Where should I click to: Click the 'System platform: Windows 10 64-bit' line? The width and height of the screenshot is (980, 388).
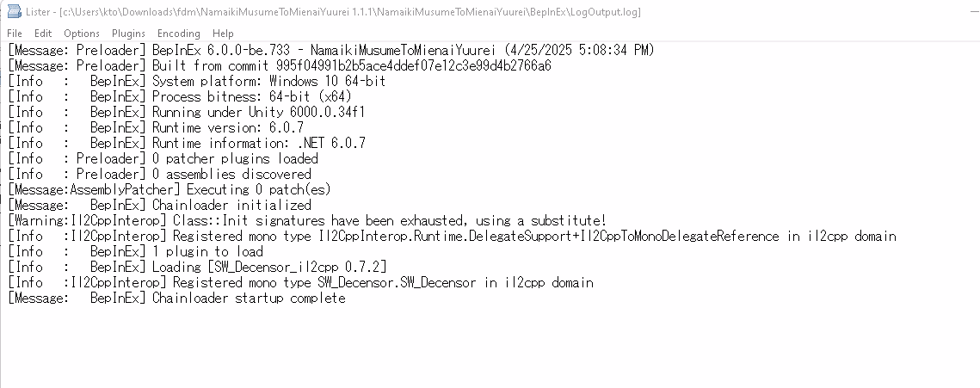[198, 81]
